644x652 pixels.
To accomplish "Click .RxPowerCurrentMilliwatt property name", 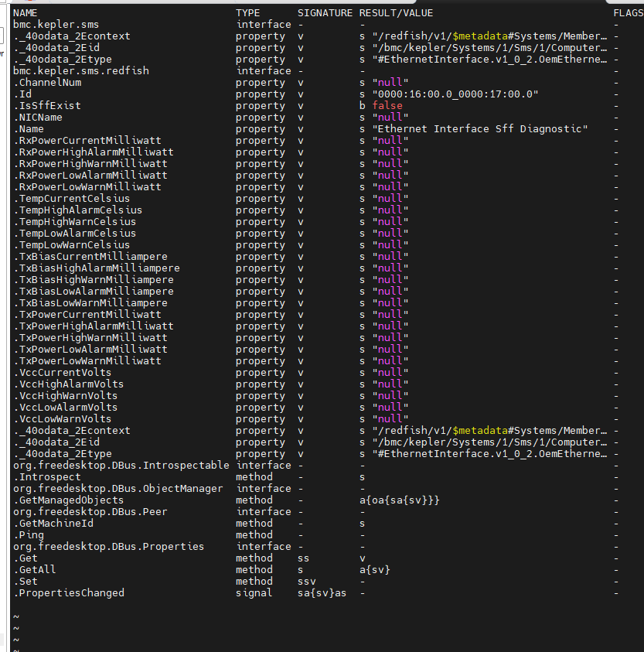I will 87,141.
